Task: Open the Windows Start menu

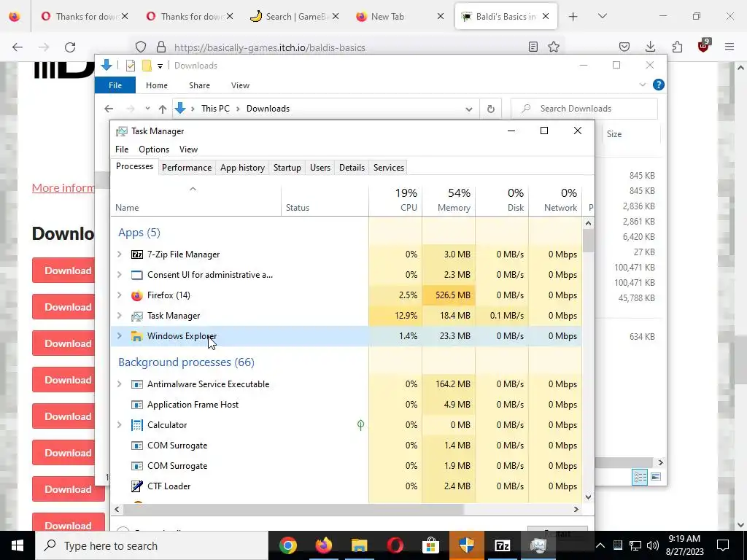Action: coord(18,545)
